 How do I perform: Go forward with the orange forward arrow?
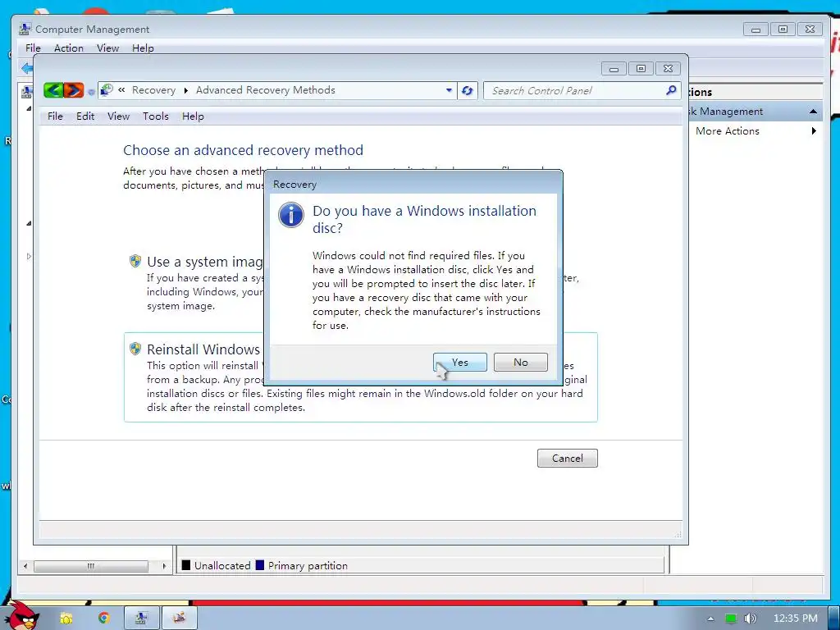[74, 90]
